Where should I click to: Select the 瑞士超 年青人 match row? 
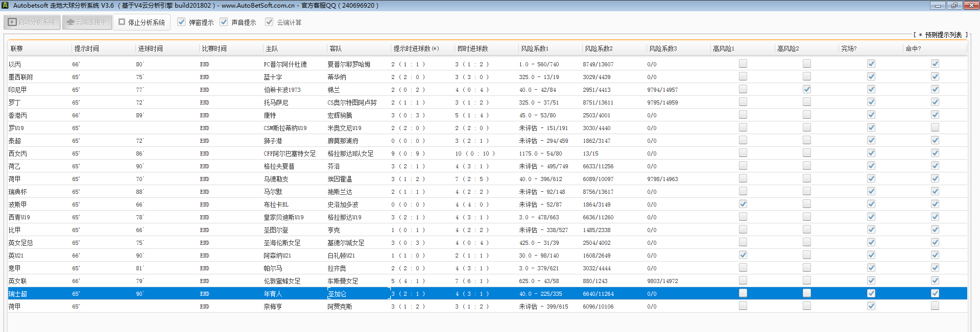click(273, 294)
